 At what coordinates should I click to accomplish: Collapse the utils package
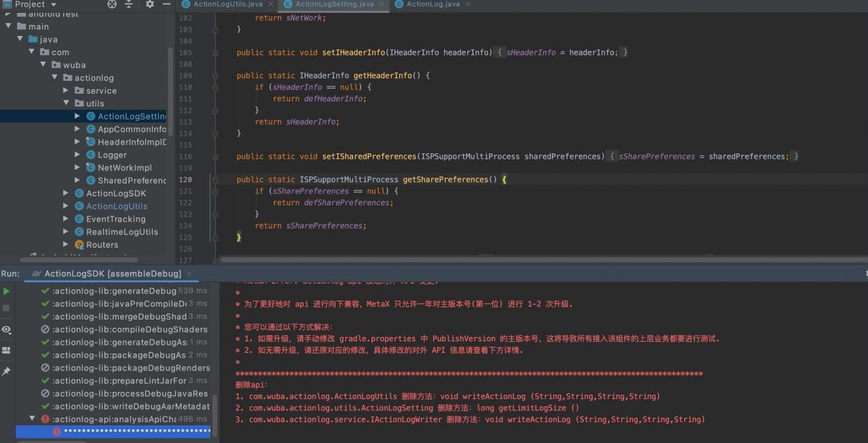(x=66, y=103)
